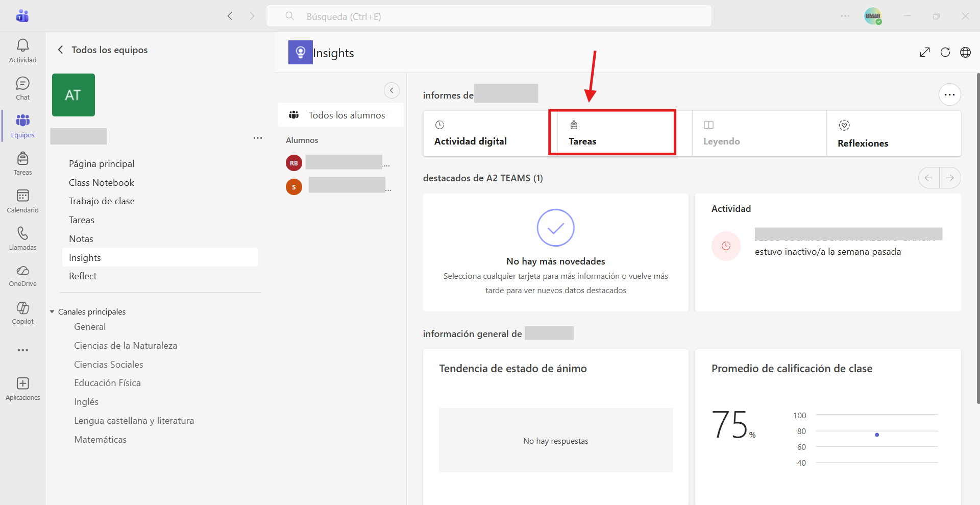The width and height of the screenshot is (980, 505).
Task: Click the Teams logo icon
Action: pyautogui.click(x=22, y=16)
